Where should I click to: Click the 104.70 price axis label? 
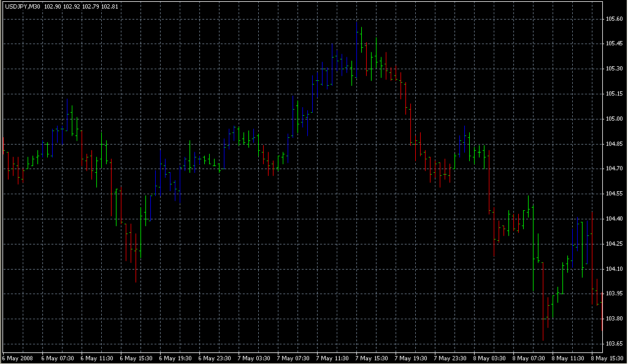[615, 169]
